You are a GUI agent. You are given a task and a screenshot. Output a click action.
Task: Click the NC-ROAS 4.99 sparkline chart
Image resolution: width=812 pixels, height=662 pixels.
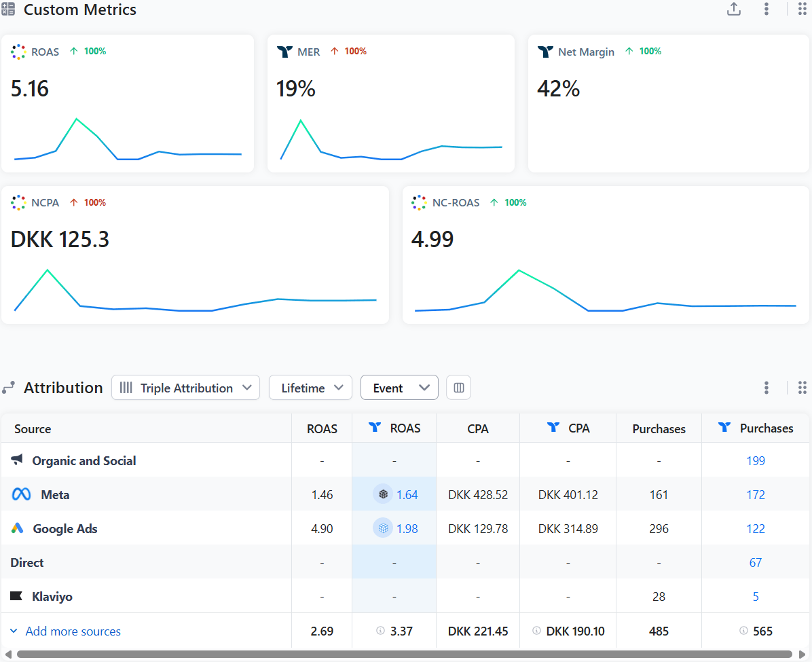pyautogui.click(x=606, y=291)
